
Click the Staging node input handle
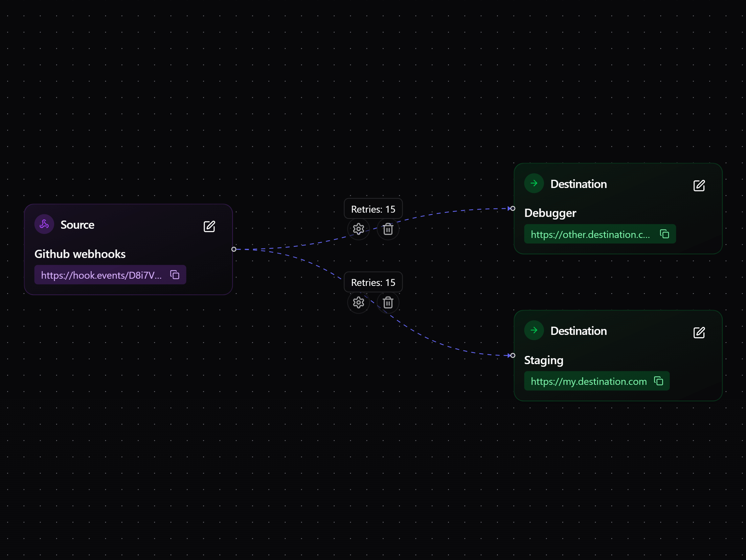tap(513, 356)
